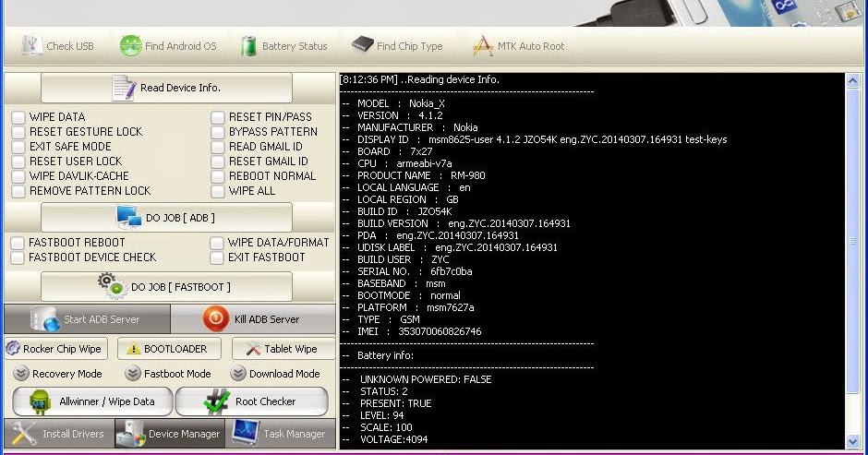Open the Recovery Mode chevron
The image size is (868, 455).
coord(21,374)
